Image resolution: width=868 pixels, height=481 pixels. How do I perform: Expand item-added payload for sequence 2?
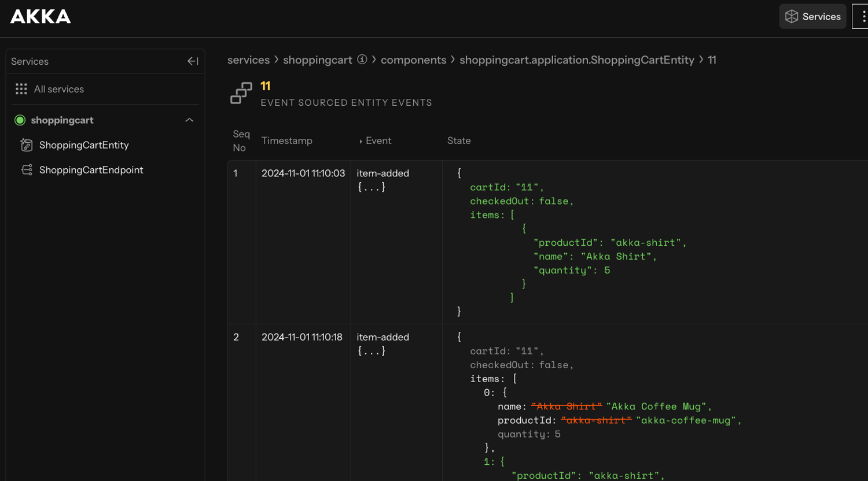371,351
